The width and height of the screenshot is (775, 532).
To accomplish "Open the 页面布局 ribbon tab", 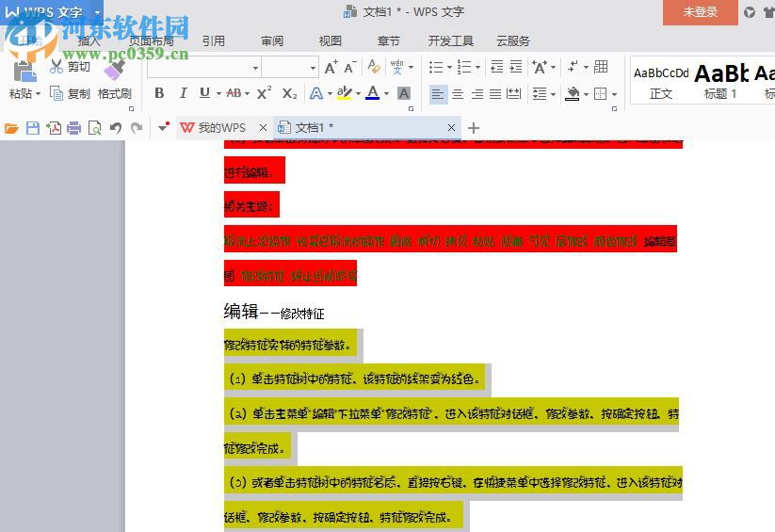I will click(x=152, y=41).
